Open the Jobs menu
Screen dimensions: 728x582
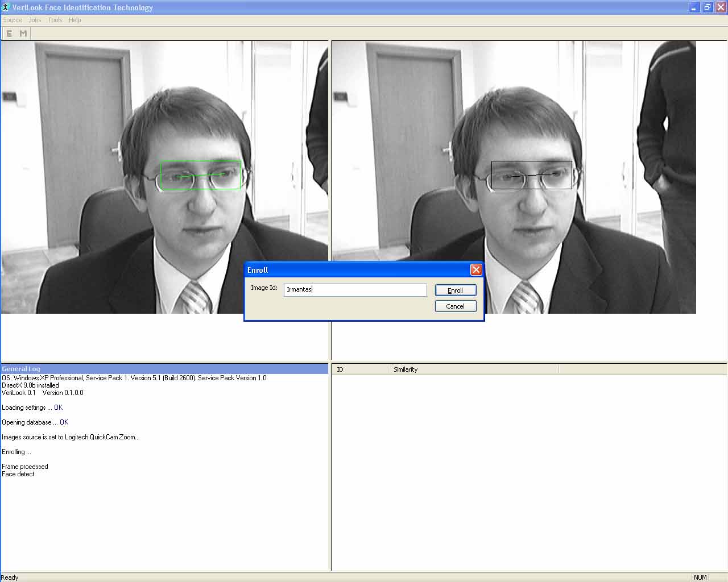[x=34, y=20]
